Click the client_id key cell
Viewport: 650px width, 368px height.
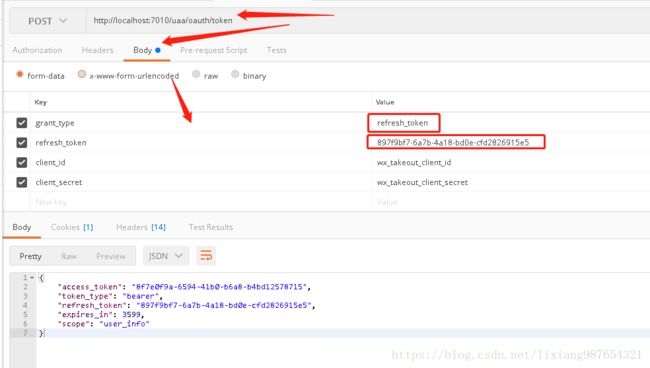(x=201, y=162)
